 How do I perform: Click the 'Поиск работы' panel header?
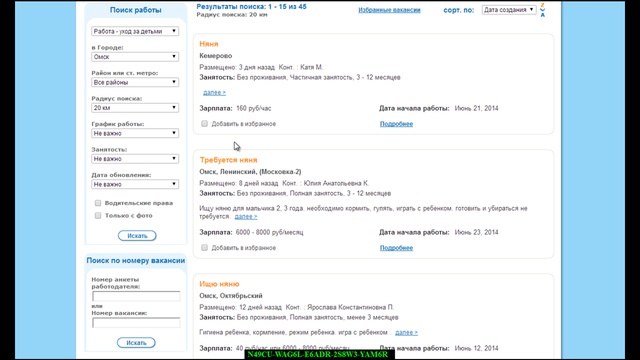[136, 10]
